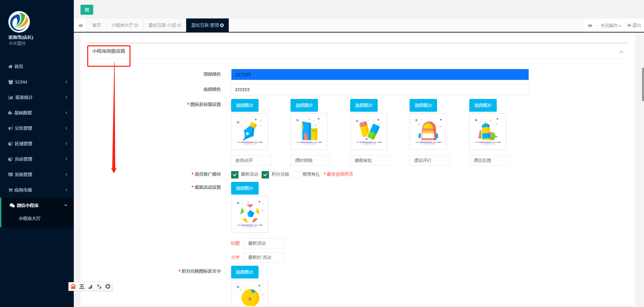Select the 请假审批 eraser icon thumbnail
This screenshot has width=644, height=307.
(x=369, y=132)
